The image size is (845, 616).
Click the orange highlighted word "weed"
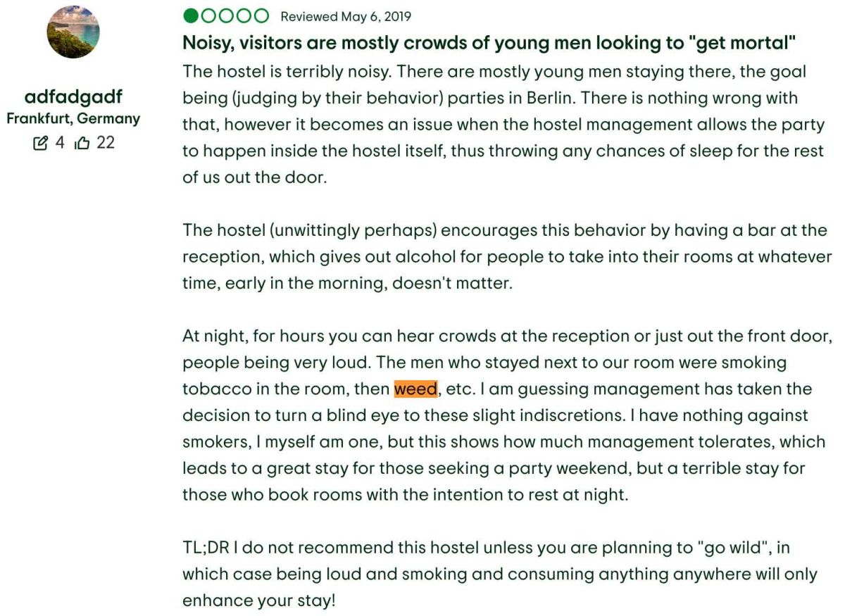[x=415, y=389]
